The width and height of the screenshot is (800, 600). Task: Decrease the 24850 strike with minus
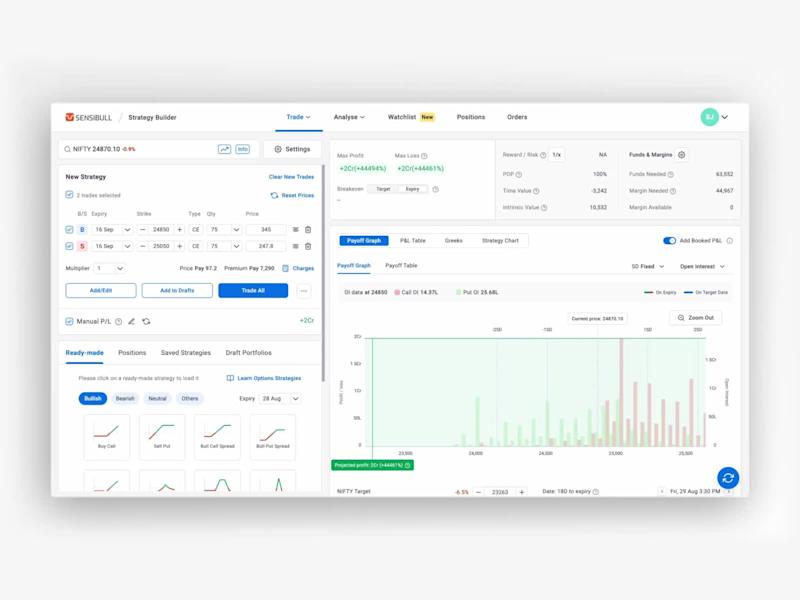click(x=143, y=230)
